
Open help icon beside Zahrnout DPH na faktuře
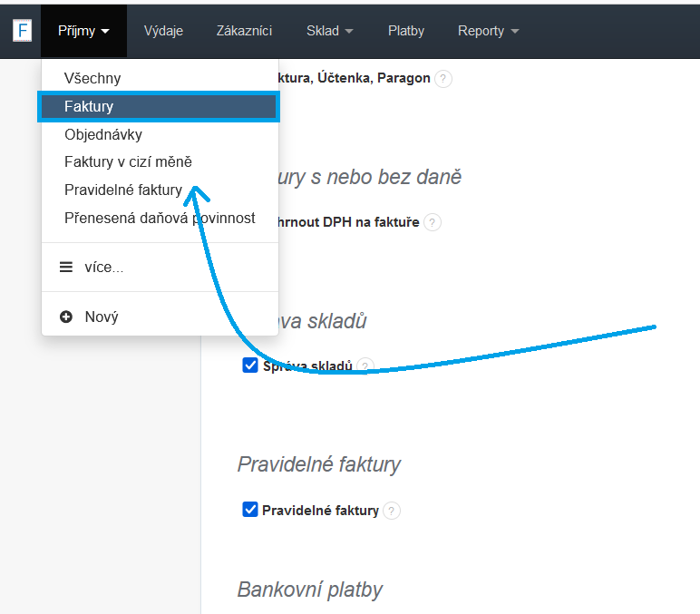(432, 222)
